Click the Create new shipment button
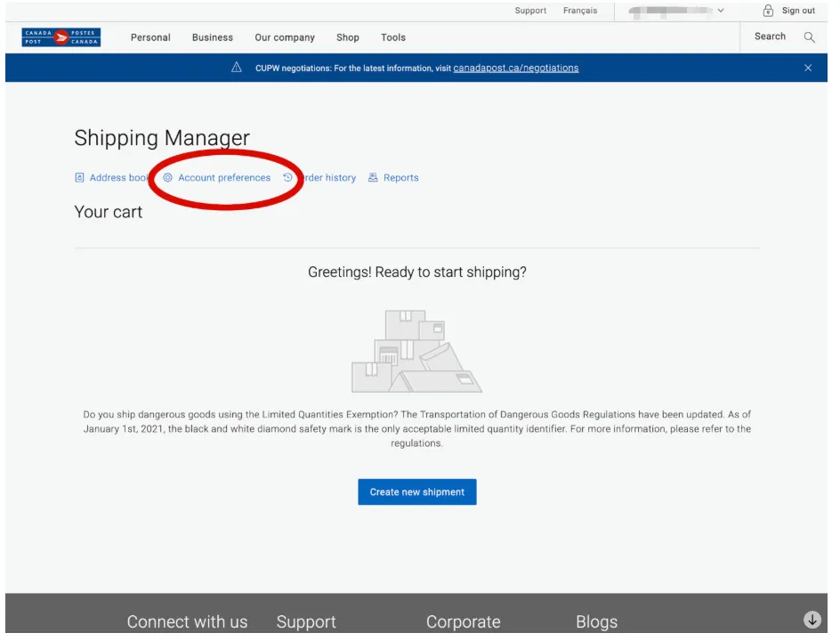 point(416,491)
